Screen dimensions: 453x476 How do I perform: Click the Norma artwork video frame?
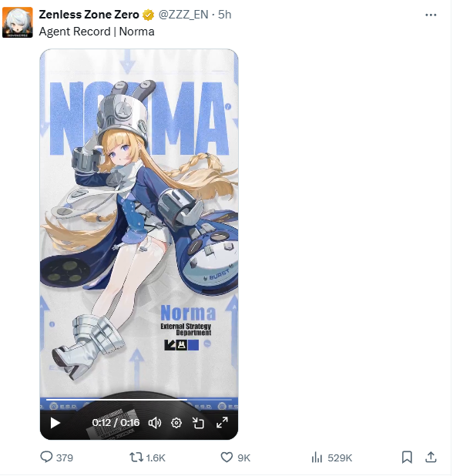tap(139, 223)
